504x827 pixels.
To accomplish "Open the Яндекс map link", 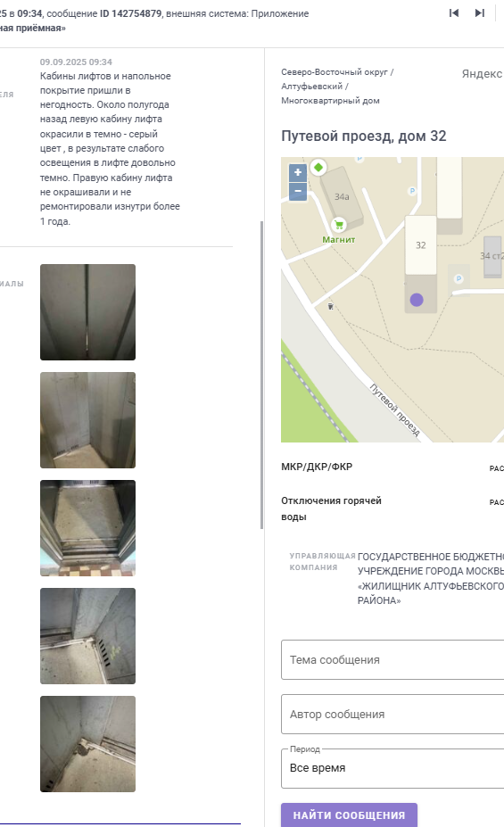I will point(482,74).
